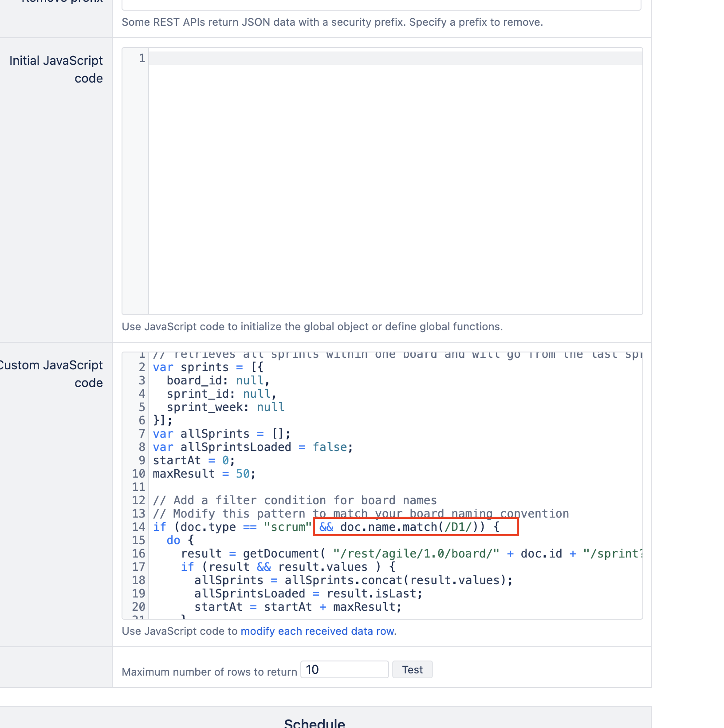
Task: Click the "board_id: null," line
Action: (218, 380)
